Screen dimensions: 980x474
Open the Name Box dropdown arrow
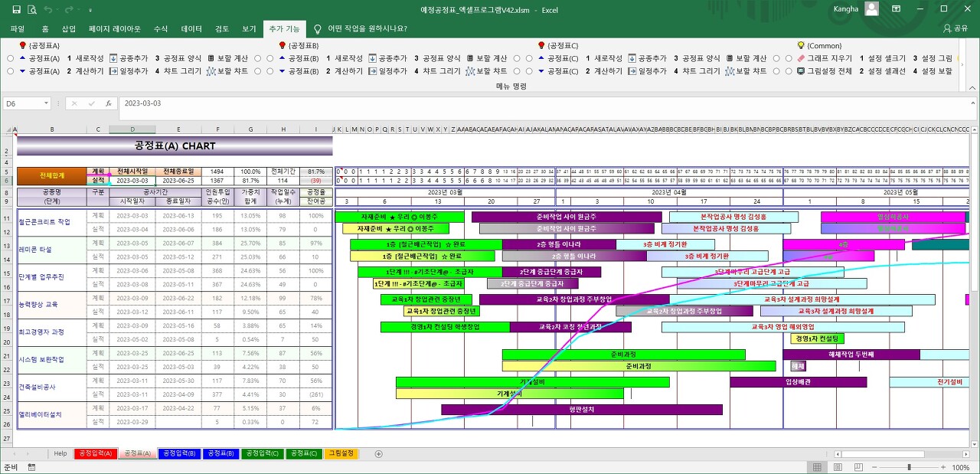[x=47, y=103]
